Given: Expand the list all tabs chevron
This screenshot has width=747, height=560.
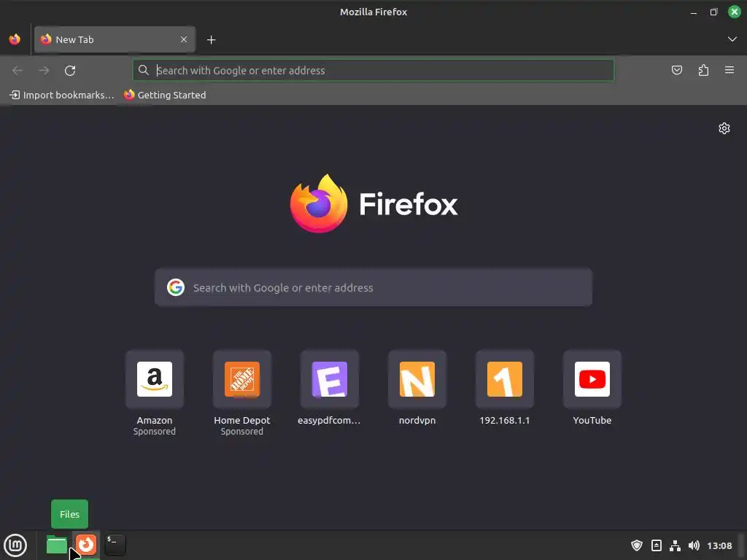Looking at the screenshot, I should click(732, 39).
